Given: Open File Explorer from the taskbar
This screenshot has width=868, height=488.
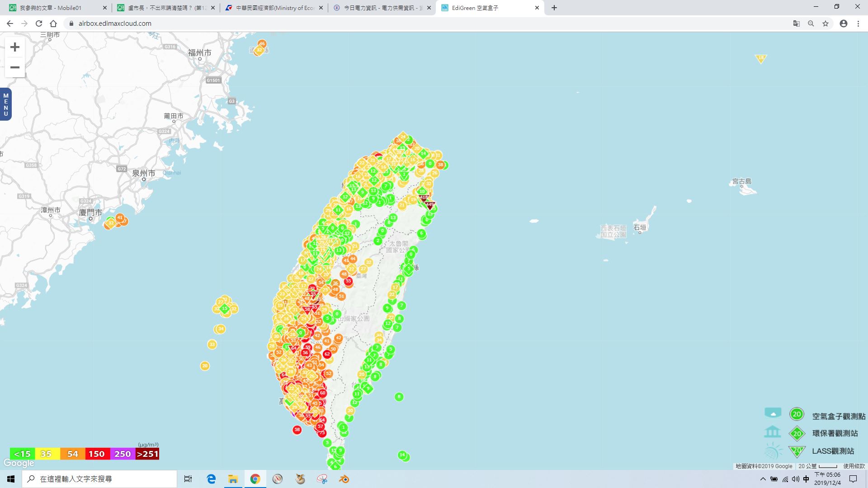Looking at the screenshot, I should tap(233, 479).
